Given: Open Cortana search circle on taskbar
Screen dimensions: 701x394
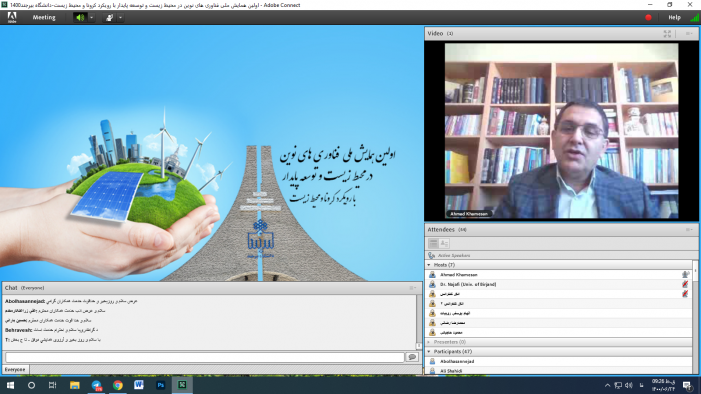Looking at the screenshot, I should pyautogui.click(x=31, y=385).
